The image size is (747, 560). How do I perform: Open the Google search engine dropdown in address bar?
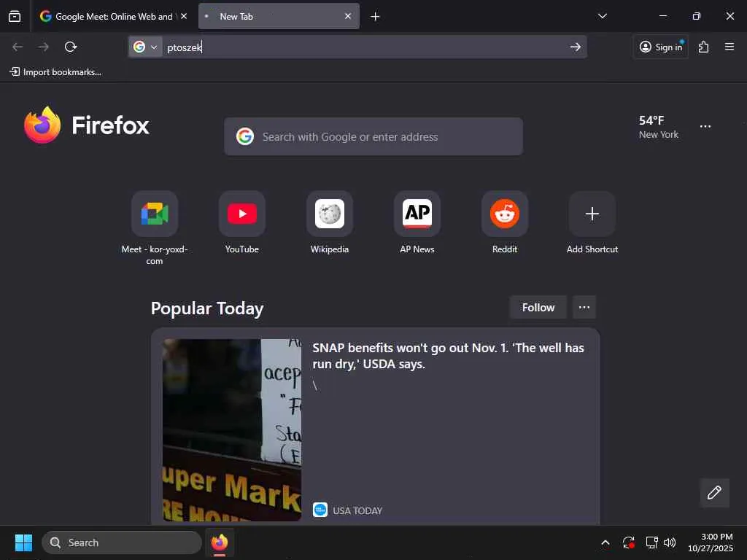click(x=145, y=47)
